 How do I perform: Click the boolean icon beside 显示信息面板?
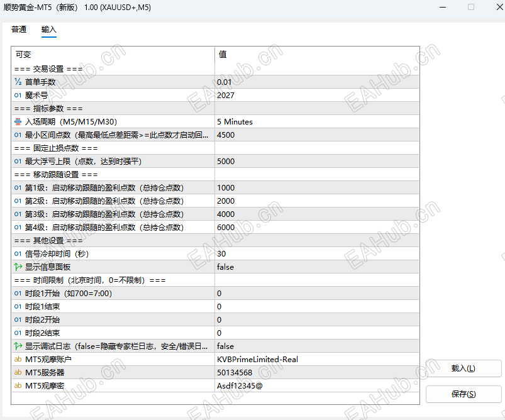pyautogui.click(x=18, y=267)
